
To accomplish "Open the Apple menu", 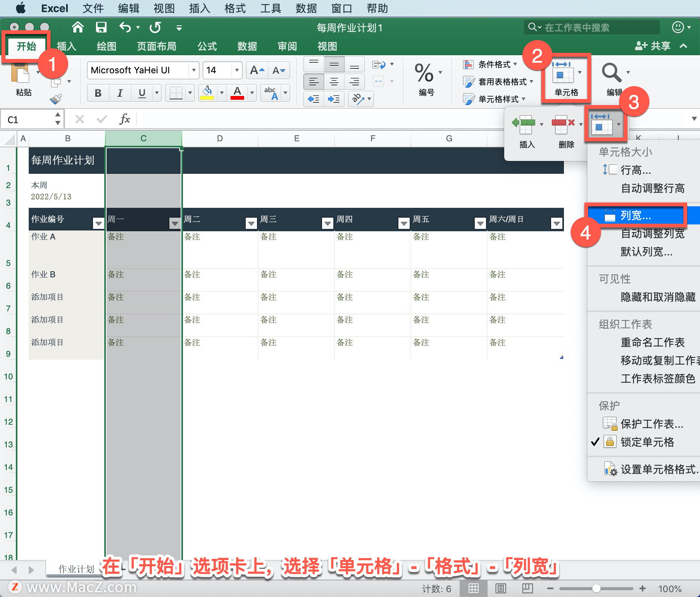I will point(21,8).
